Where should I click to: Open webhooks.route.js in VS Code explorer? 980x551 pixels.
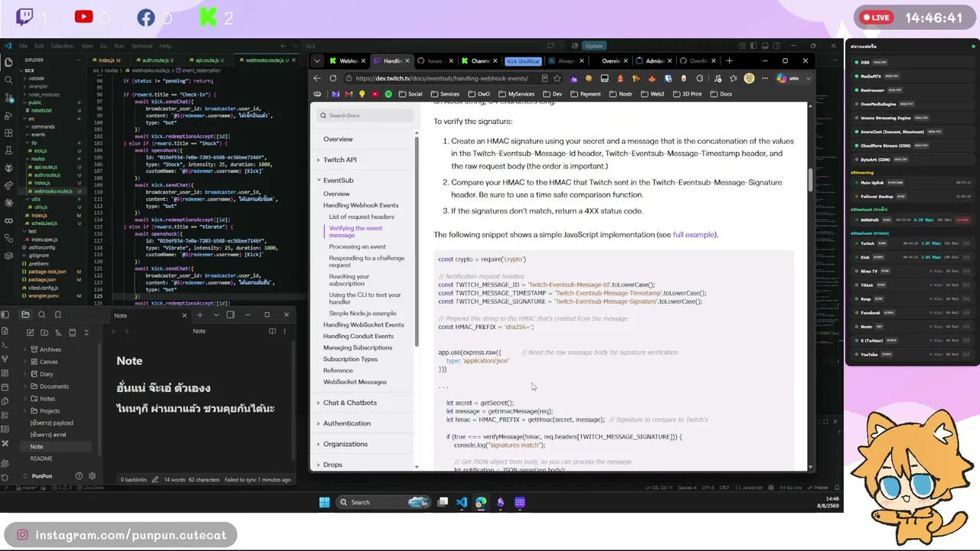click(53, 191)
